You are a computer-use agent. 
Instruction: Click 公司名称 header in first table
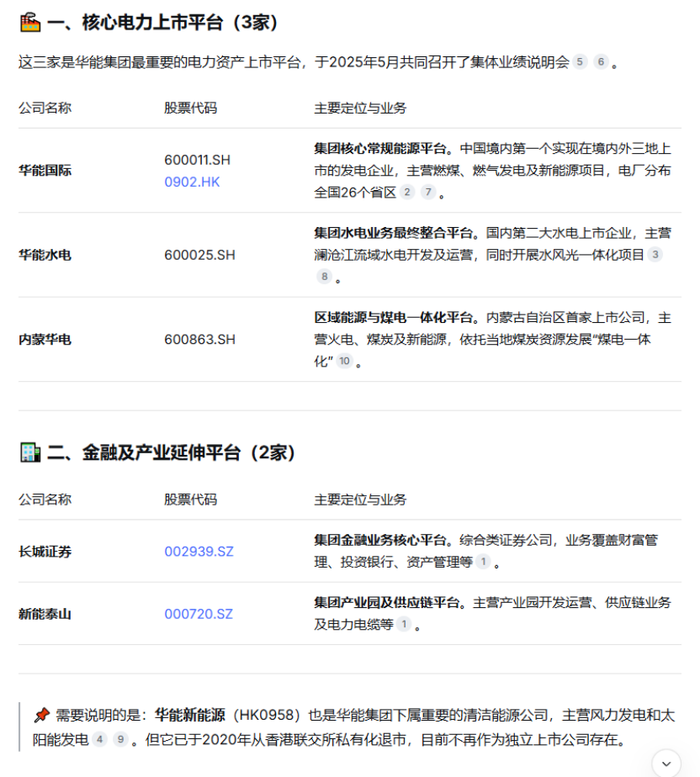coord(45,108)
